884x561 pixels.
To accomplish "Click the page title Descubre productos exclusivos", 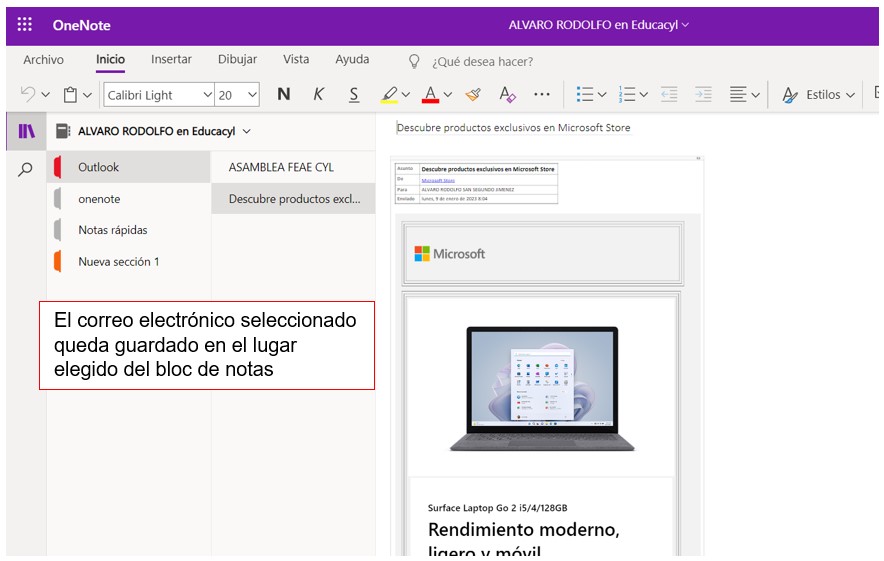I will [x=514, y=128].
